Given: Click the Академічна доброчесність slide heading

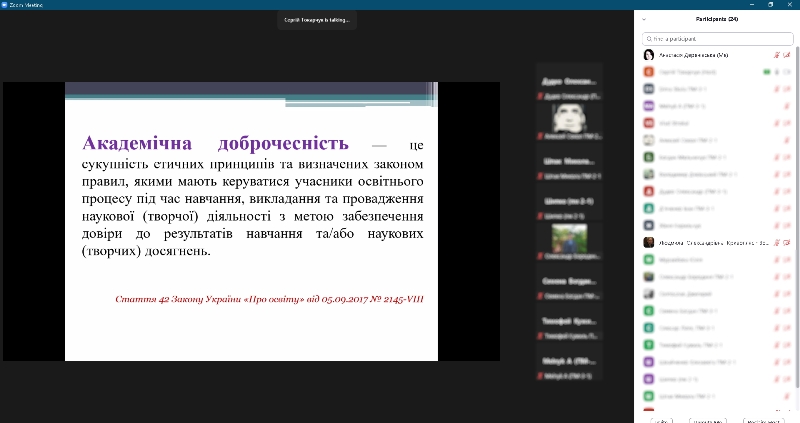Looking at the screenshot, I should tap(215, 143).
